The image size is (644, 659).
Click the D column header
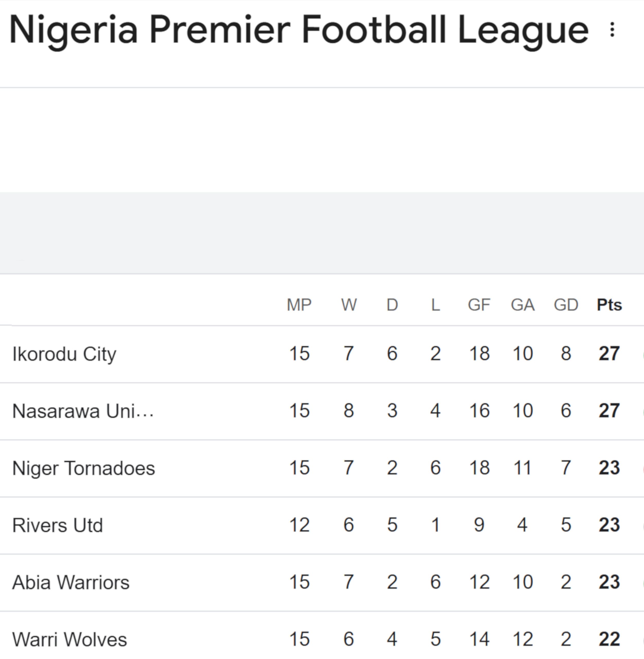click(392, 305)
